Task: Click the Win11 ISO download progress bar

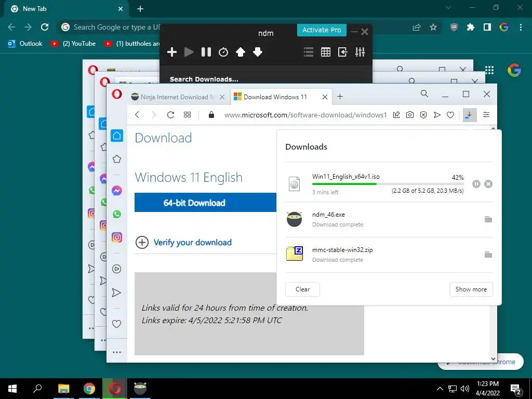Action: pos(388,184)
